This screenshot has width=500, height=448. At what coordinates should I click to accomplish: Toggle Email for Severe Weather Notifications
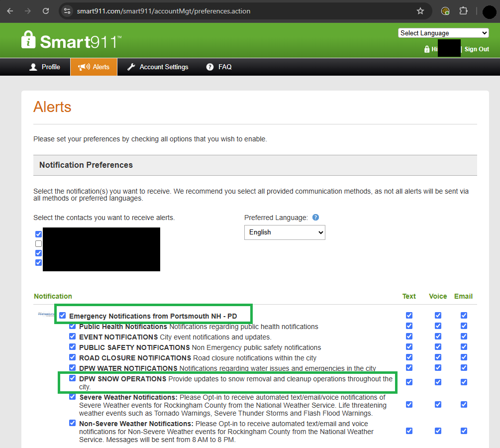[464, 405]
